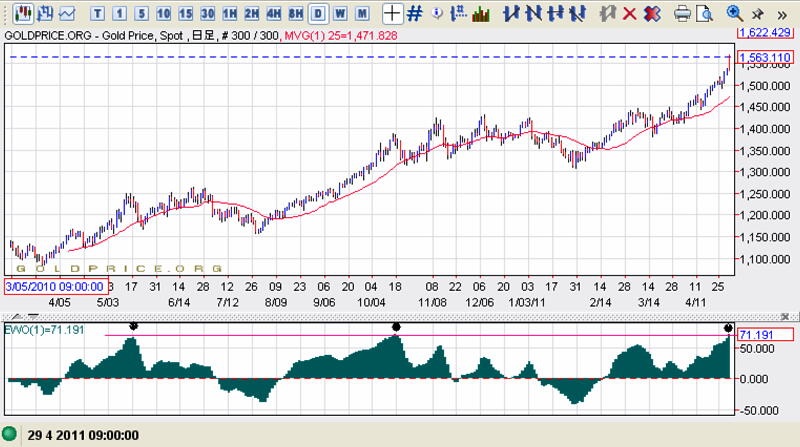Toggle the weekly (W) timeframe button
800x447 pixels.
[x=340, y=14]
